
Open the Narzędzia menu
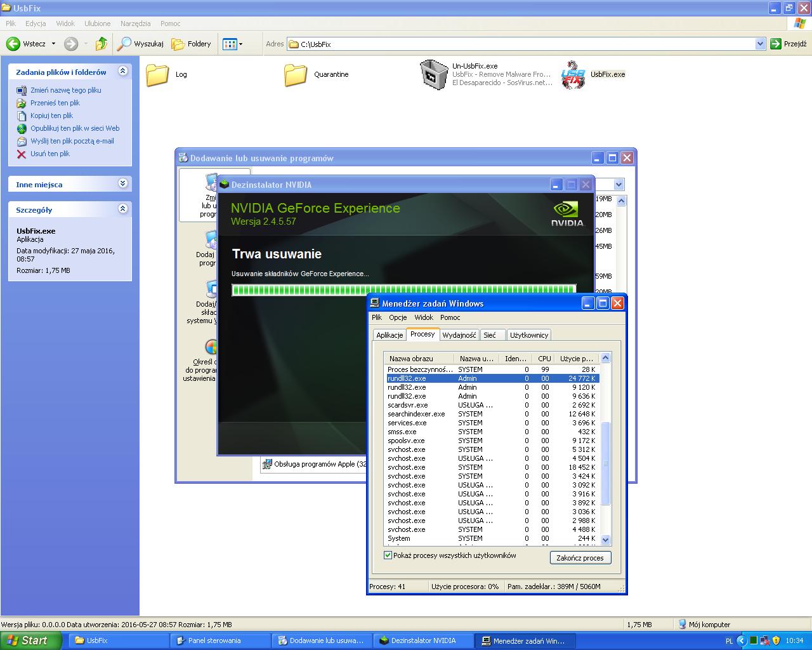tap(136, 23)
